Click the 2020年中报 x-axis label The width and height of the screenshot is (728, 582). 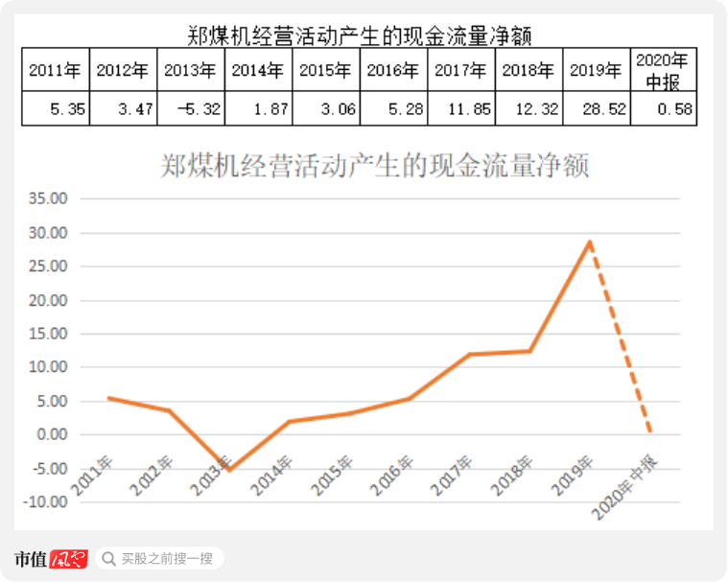click(625, 487)
